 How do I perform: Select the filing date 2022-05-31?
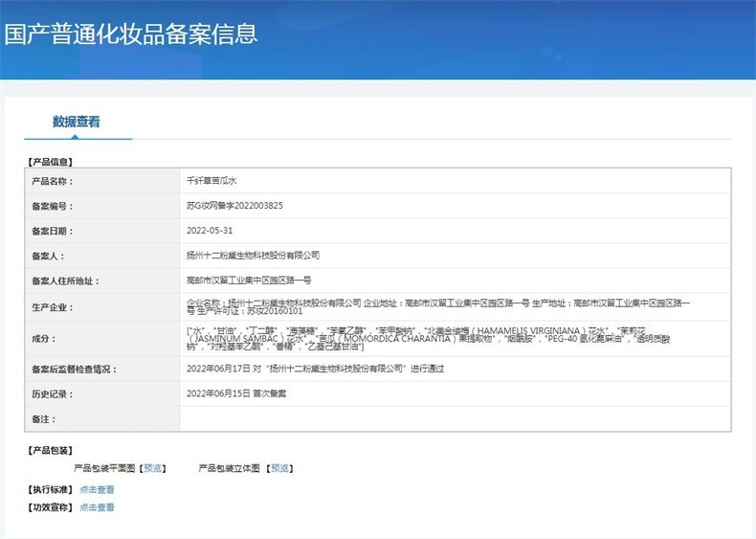pyautogui.click(x=210, y=231)
